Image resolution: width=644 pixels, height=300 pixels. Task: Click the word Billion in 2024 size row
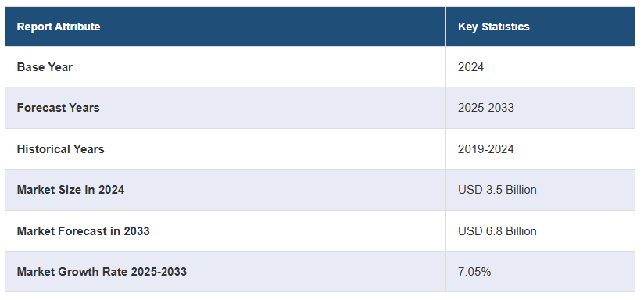521,190
